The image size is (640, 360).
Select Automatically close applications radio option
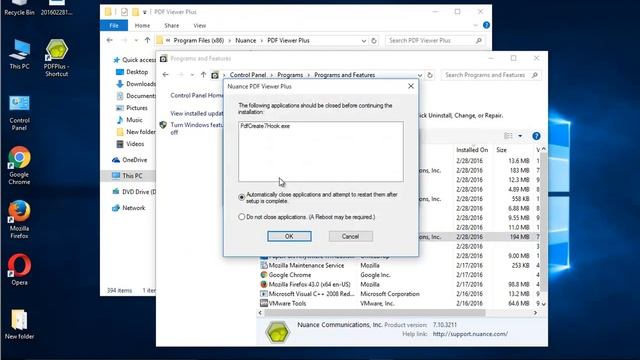click(x=242, y=198)
